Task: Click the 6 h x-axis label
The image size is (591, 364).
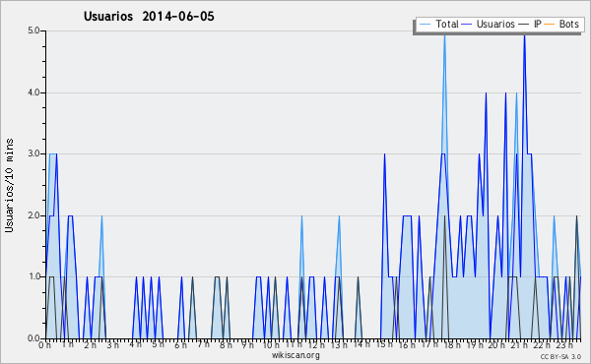Action: [180, 344]
